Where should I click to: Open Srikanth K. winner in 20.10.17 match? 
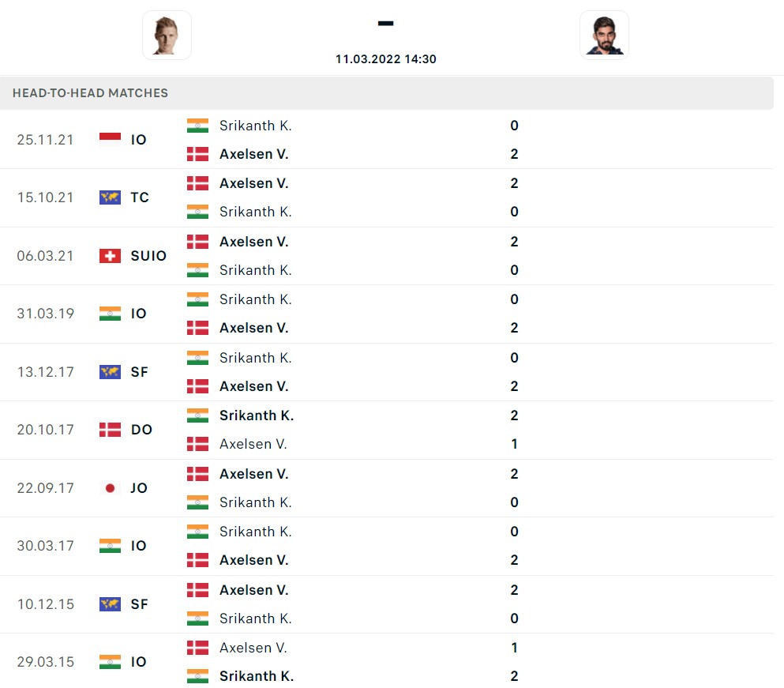256,415
